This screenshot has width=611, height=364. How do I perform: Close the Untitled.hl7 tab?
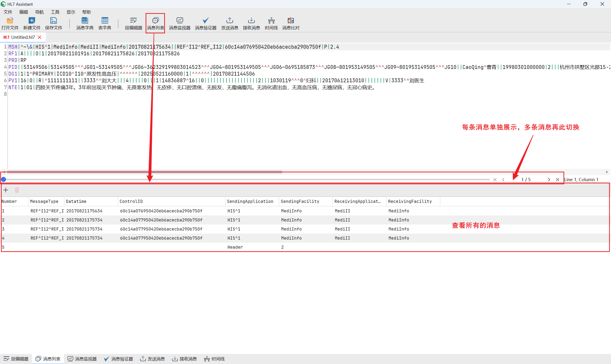(x=40, y=37)
